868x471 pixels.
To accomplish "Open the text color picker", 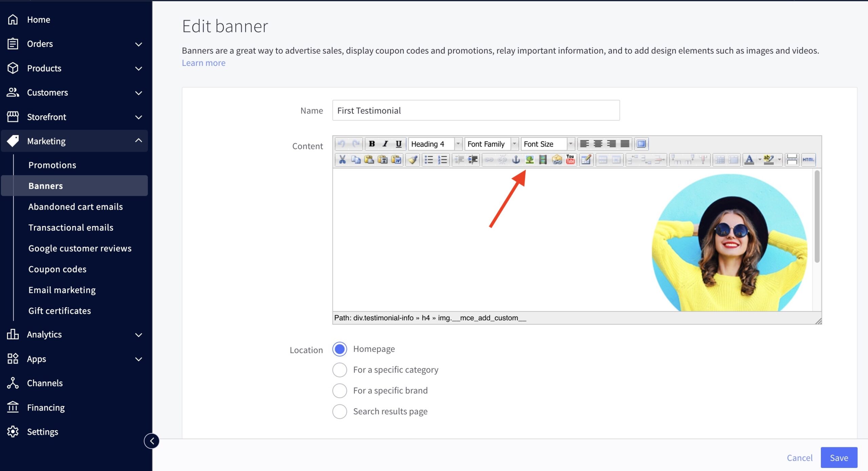I will point(749,159).
